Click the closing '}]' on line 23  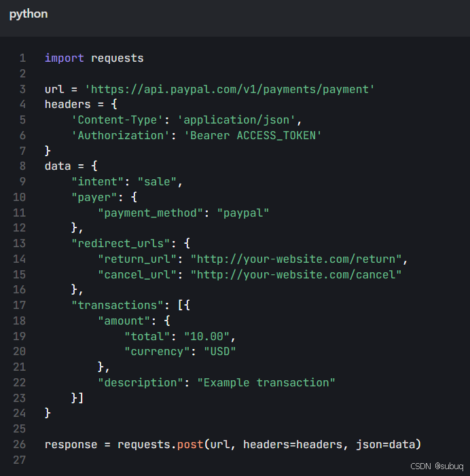[x=77, y=398]
